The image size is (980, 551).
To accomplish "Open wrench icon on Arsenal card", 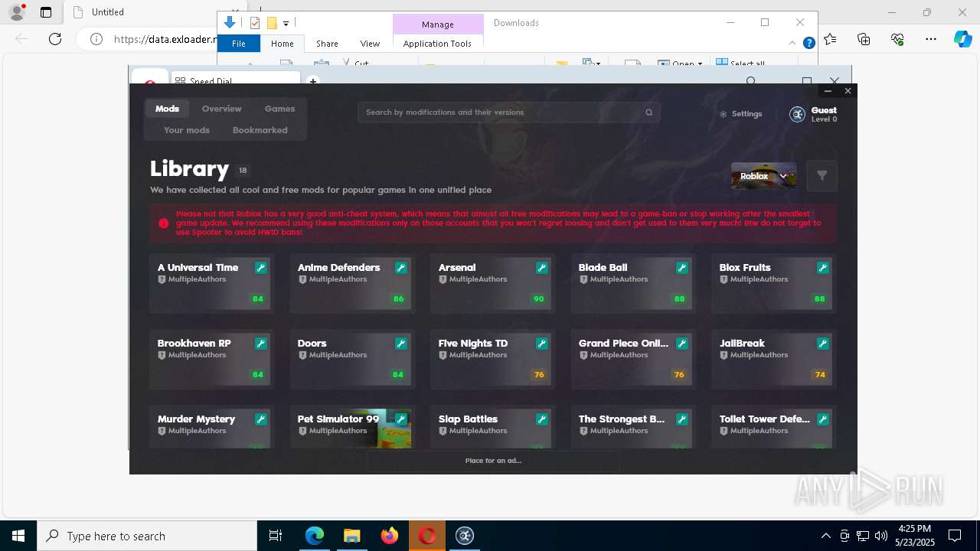I will tap(541, 268).
